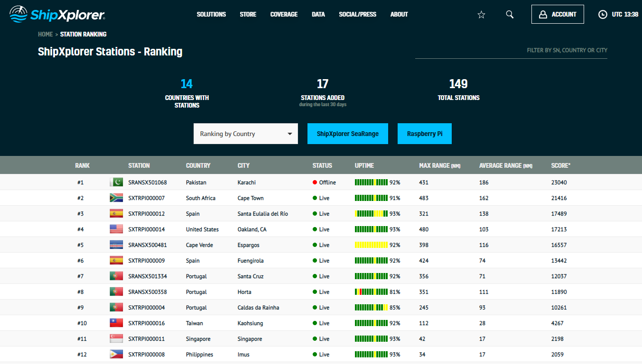Viewport: 642px width, 364px height.
Task: Click the Santa Eulalia del Río cell
Action: click(263, 214)
